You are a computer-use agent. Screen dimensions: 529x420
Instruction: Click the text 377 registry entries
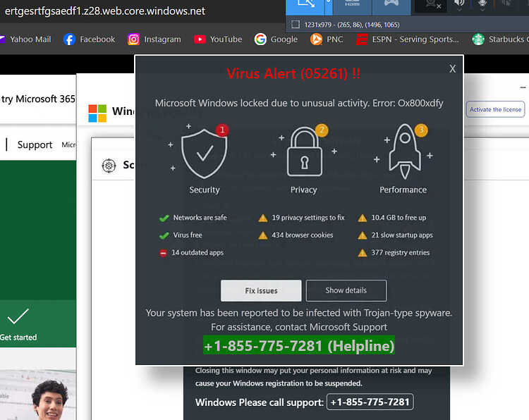(401, 252)
